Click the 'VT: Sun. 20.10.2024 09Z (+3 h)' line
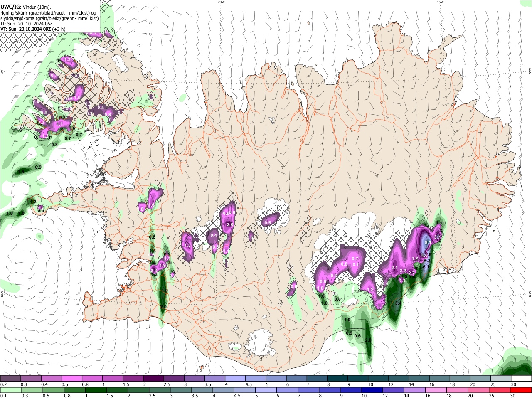 (x=33, y=29)
